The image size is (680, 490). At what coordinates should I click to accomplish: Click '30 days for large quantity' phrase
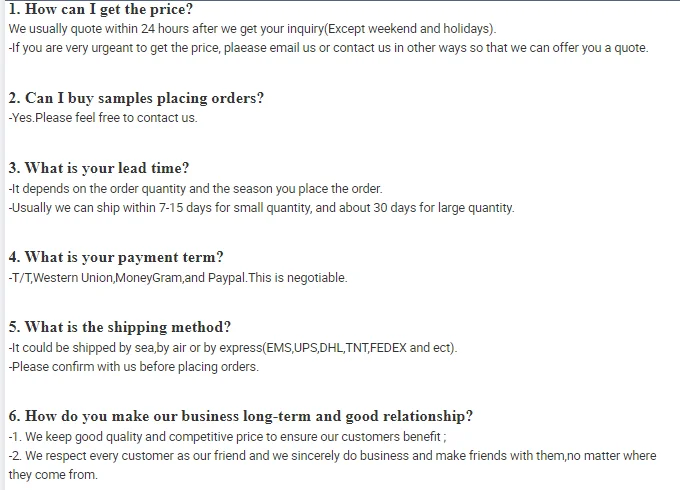click(x=443, y=208)
